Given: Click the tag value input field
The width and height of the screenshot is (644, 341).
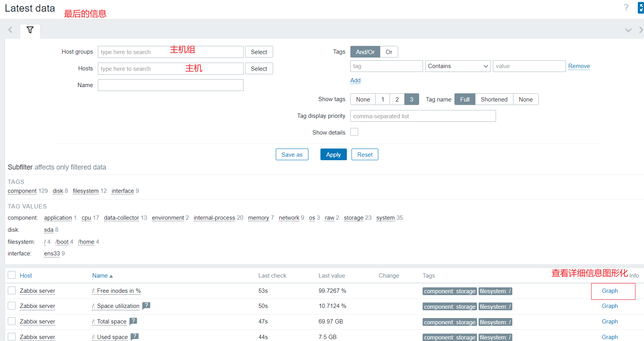Looking at the screenshot, I should pos(529,66).
